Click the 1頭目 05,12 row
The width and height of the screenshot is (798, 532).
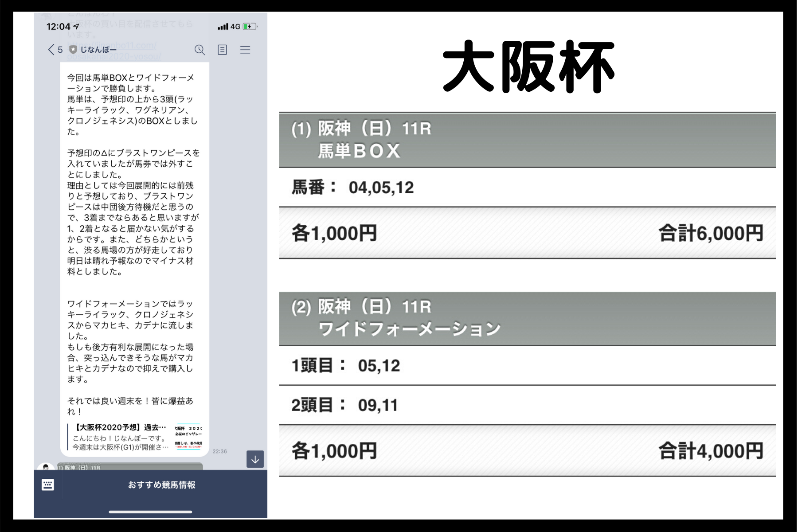[528, 366]
